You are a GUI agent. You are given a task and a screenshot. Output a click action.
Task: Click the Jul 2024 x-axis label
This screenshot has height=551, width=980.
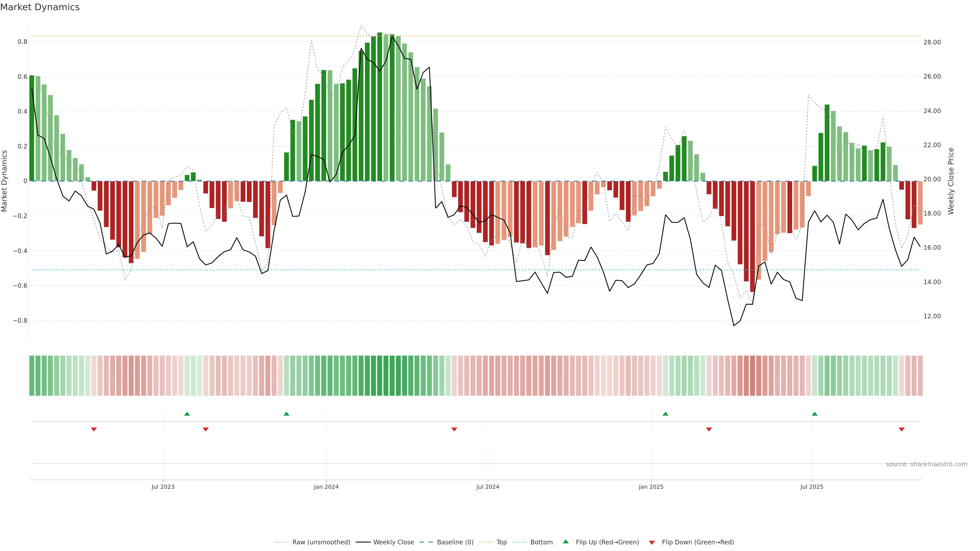[488, 487]
